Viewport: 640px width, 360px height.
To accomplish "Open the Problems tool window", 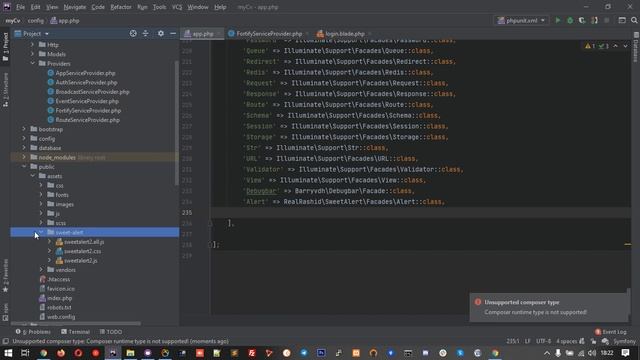I will (33, 332).
